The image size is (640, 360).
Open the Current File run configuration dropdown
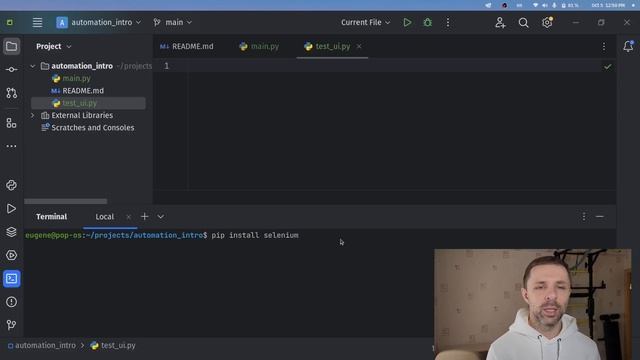pos(365,22)
